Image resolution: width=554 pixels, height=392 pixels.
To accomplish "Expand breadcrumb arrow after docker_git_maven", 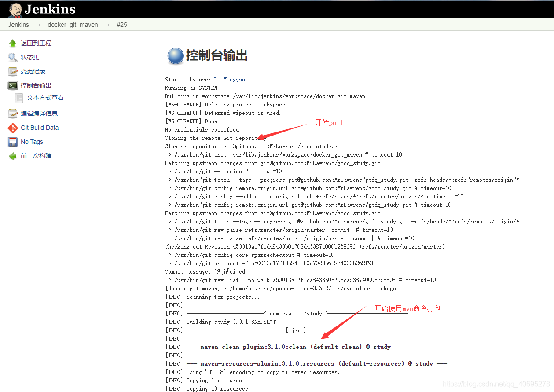I will point(108,25).
